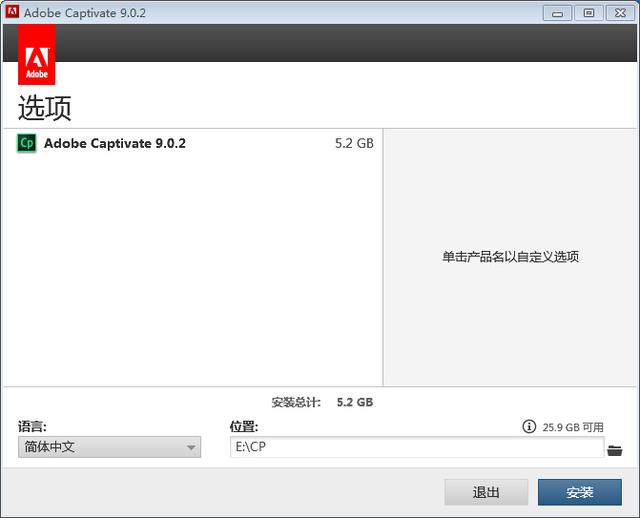
Task: Select the Adobe Captivate 9.0.2 product name
Action: click(x=115, y=143)
